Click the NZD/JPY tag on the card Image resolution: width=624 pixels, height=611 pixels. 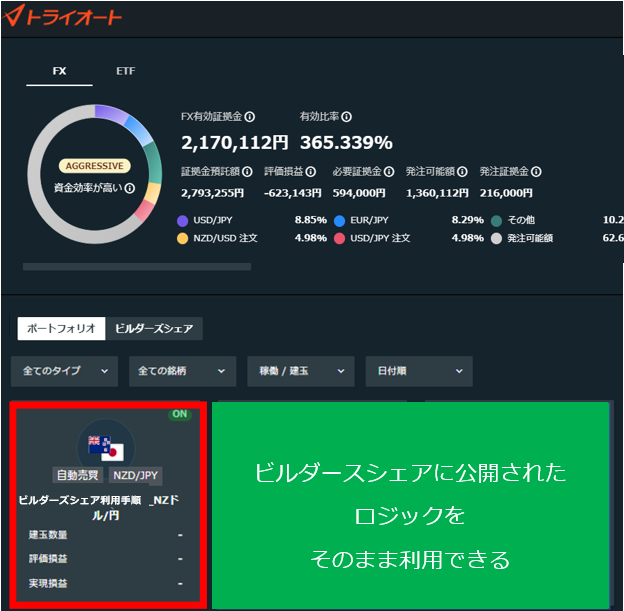click(135, 475)
